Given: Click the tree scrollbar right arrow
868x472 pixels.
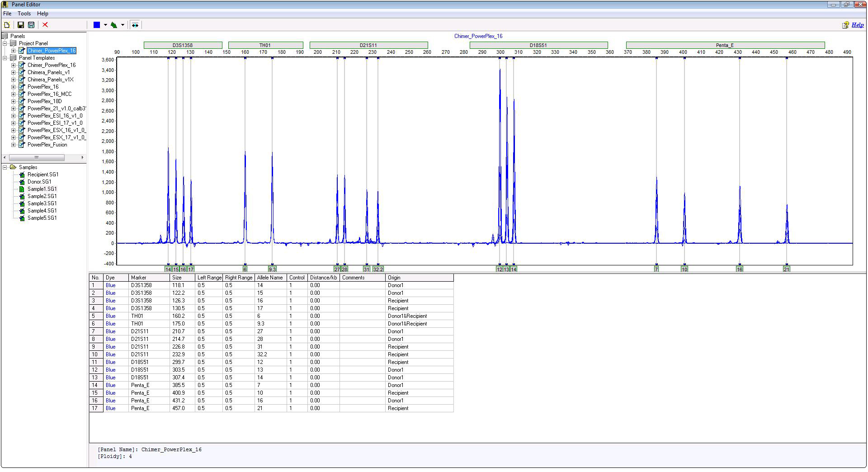Looking at the screenshot, I should pos(82,157).
